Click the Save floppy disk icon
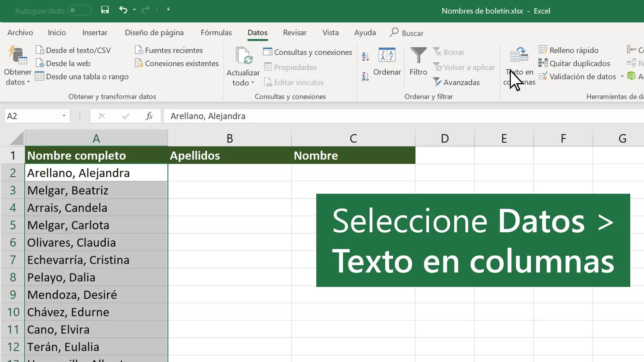 click(105, 10)
